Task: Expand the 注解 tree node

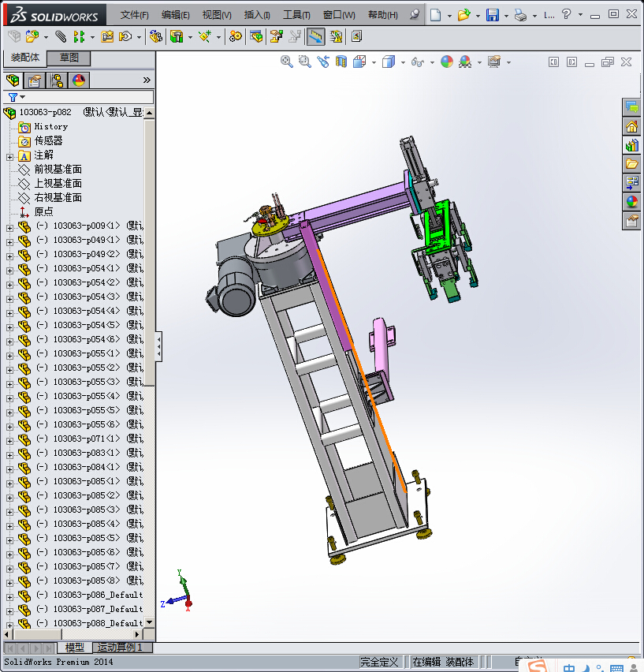Action: coord(9,157)
